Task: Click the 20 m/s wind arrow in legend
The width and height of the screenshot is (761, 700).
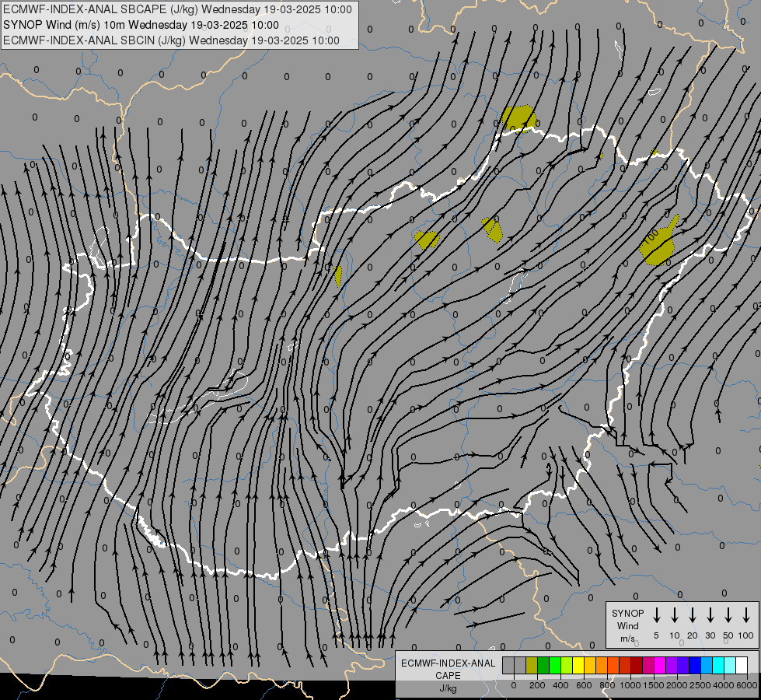Action: pyautogui.click(x=693, y=614)
